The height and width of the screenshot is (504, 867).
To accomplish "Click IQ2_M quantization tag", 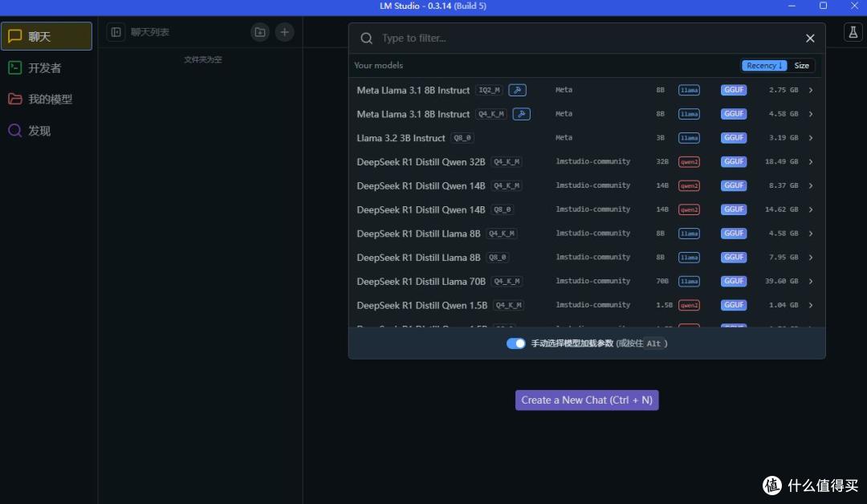I will (x=489, y=90).
